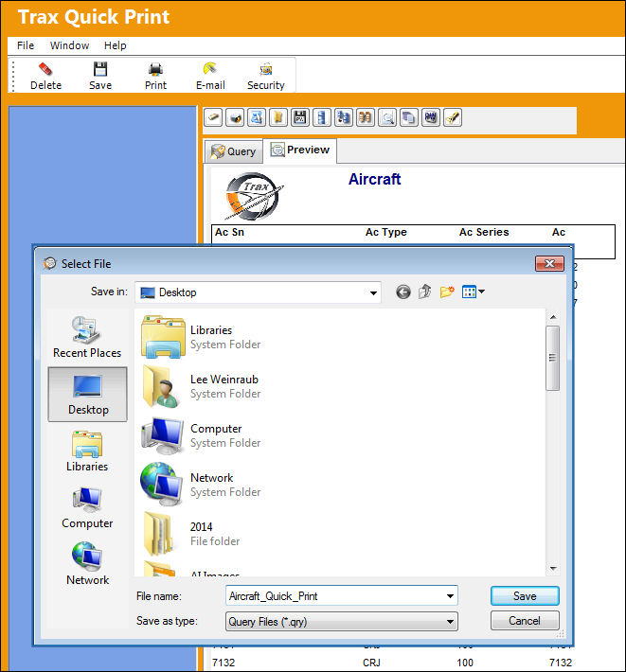This screenshot has height=672, width=626.
Task: Select the 2014 file folder
Action: tap(191, 534)
